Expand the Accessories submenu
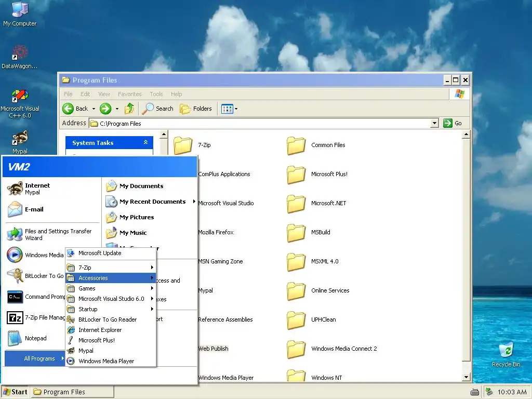Screen dimensions: 532x399 tap(111, 278)
